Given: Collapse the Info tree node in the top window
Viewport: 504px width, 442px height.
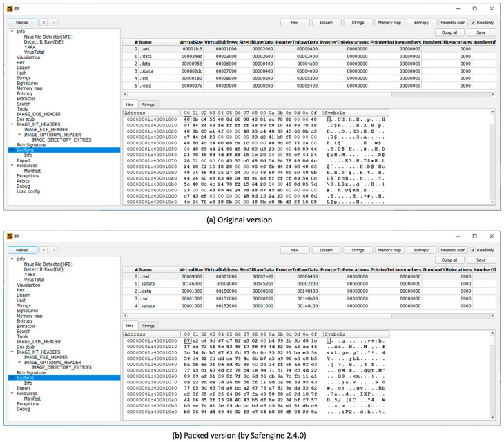Looking at the screenshot, I should 12,32.
